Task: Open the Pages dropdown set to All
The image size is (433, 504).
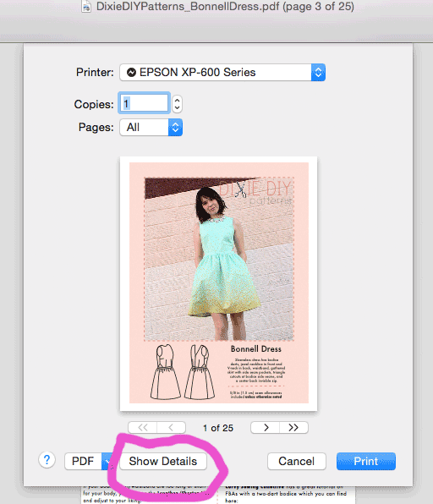Action: (x=151, y=128)
